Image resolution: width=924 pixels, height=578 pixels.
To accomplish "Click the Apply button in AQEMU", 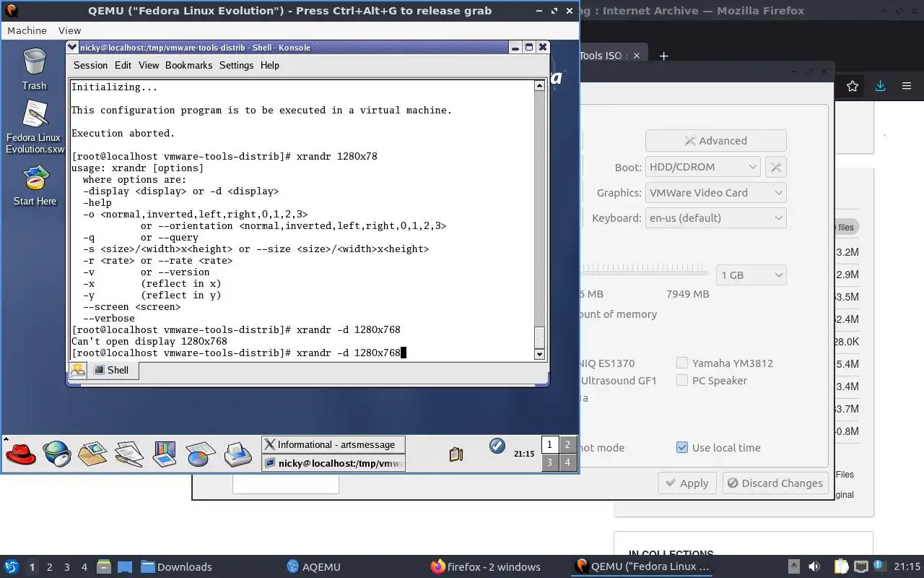I will click(687, 483).
